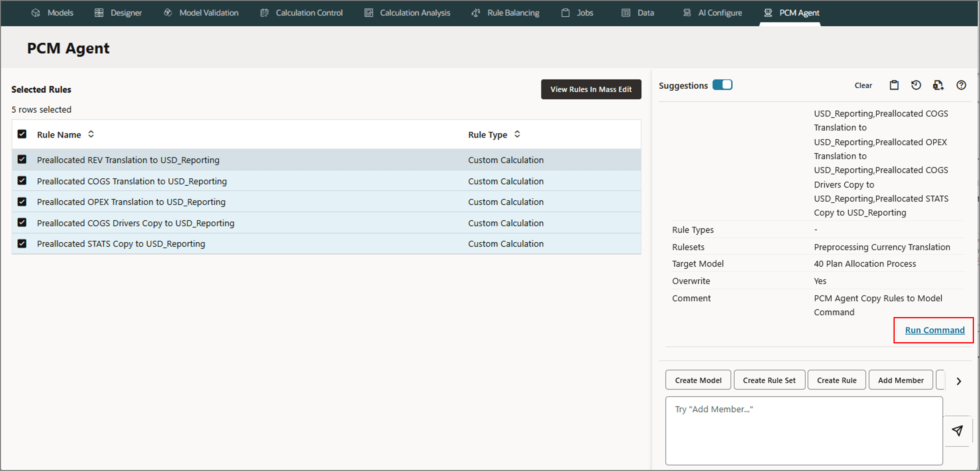Toggle the Suggestions switch off
Screen dimensions: 980x471
722,85
